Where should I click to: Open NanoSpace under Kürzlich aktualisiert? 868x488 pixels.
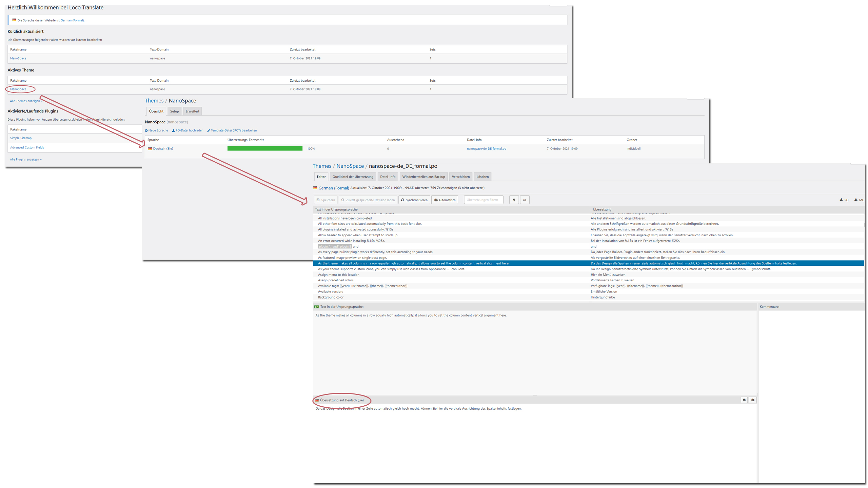coord(18,58)
